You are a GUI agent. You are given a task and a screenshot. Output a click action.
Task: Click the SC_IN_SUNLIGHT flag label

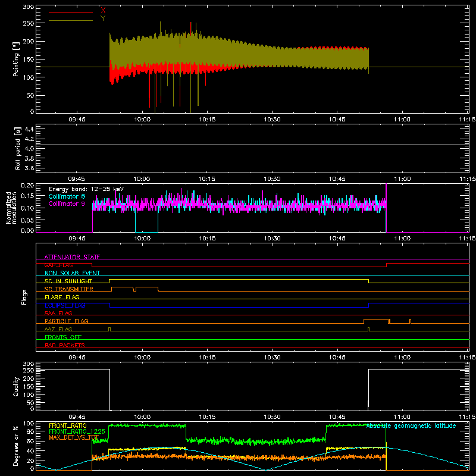click(x=68, y=281)
